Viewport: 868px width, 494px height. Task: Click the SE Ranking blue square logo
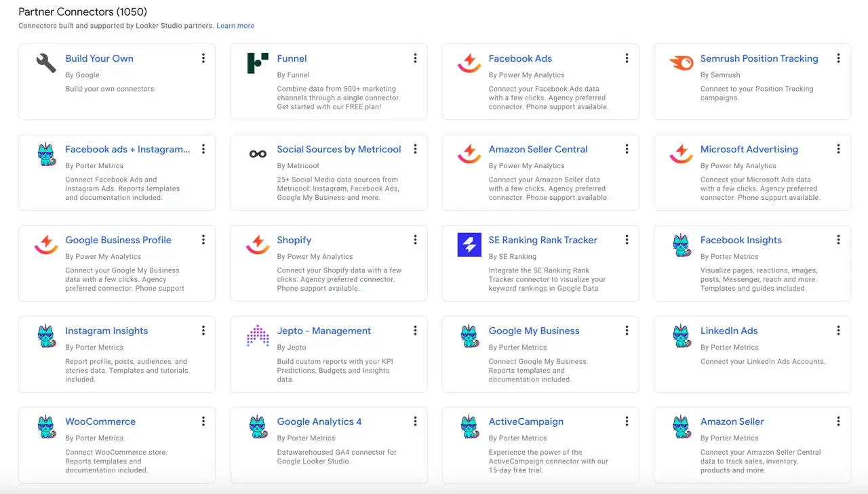[x=469, y=245]
